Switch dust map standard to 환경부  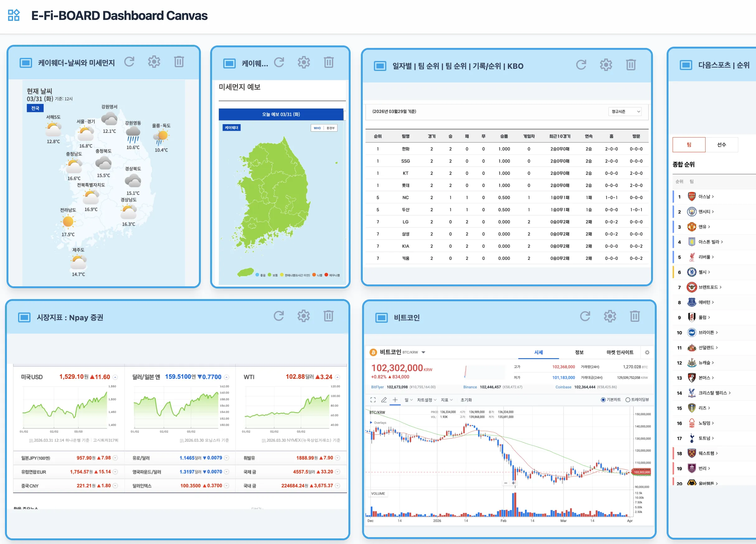(x=330, y=128)
